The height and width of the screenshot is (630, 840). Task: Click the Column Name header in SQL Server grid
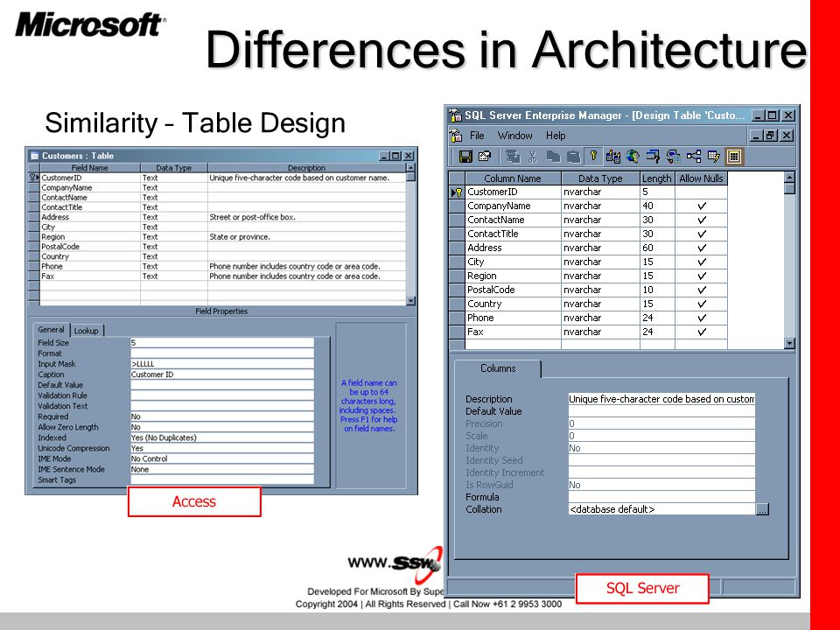[x=513, y=178]
